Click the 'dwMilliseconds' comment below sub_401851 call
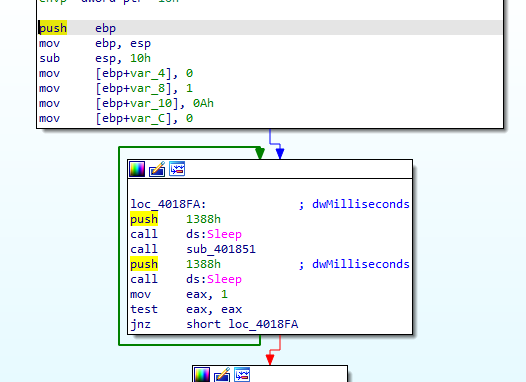 pos(361,264)
